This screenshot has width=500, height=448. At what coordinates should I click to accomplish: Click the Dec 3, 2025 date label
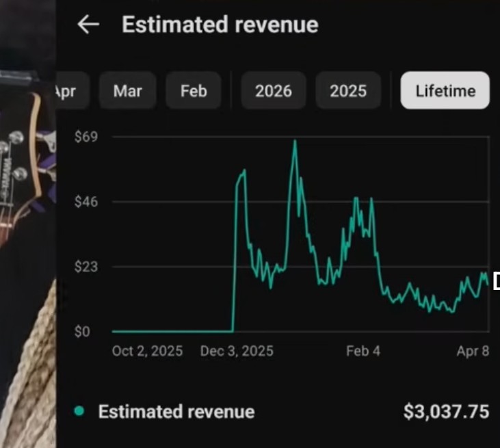pyautogui.click(x=237, y=352)
